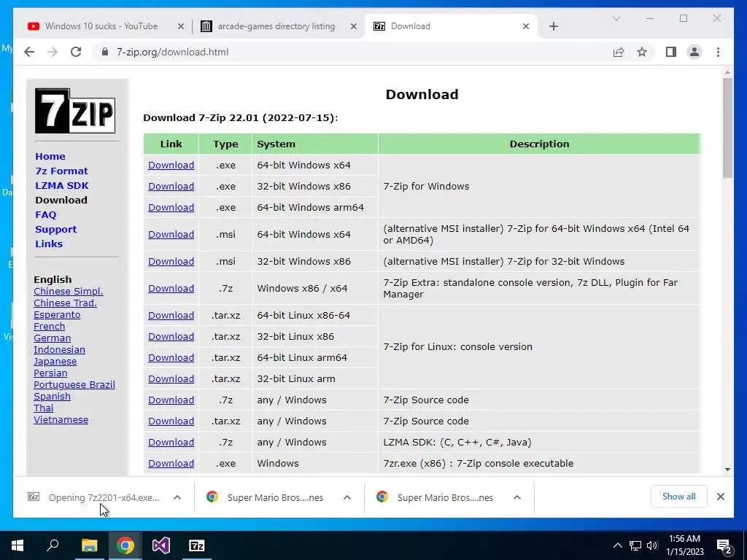
Task: Close the arcade-games directory listing tab
Action: [x=354, y=26]
